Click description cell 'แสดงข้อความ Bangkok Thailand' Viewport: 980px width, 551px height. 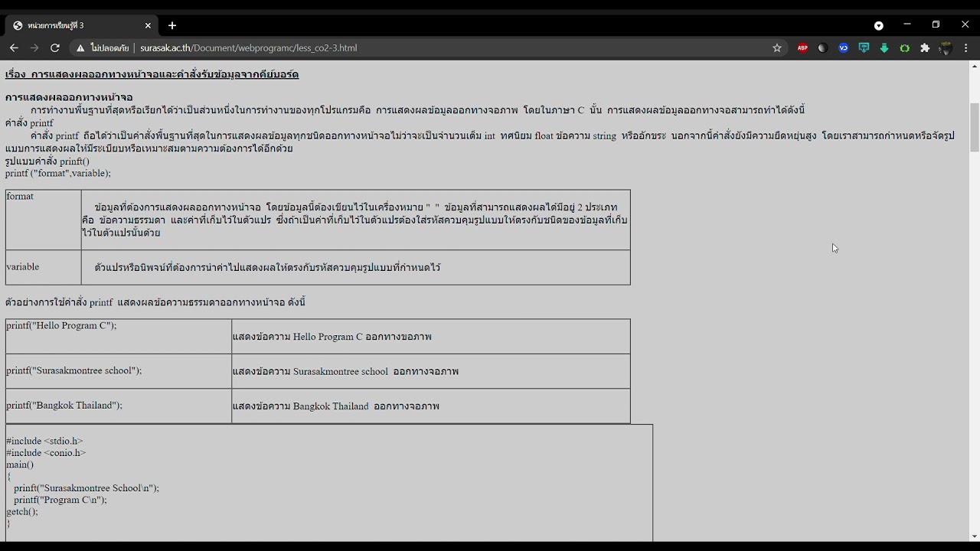pyautogui.click(x=431, y=406)
